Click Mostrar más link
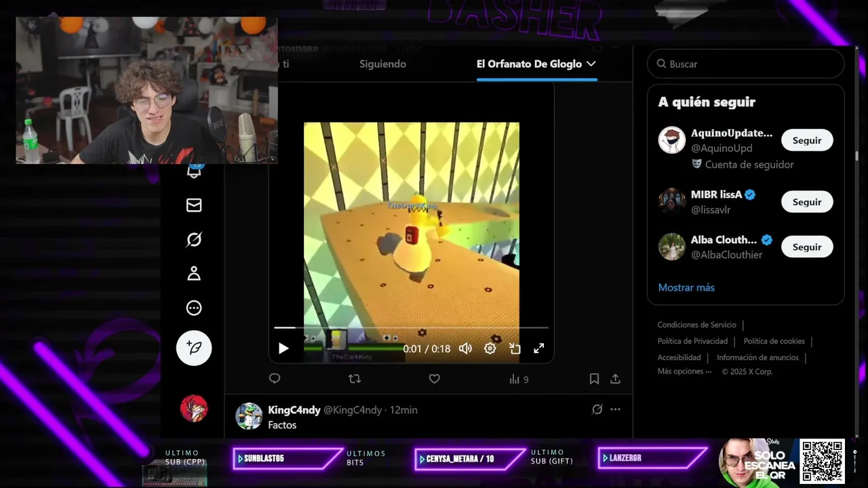Viewport: 868px width, 488px height. 686,287
